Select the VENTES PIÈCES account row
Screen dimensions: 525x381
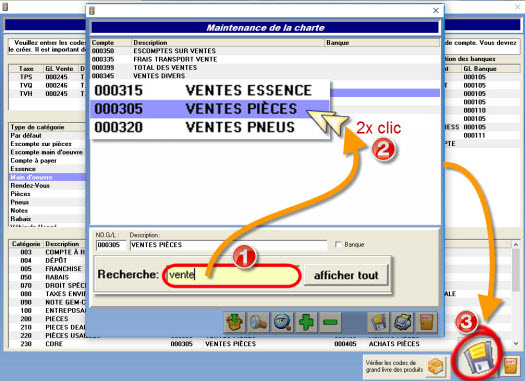coord(210,109)
